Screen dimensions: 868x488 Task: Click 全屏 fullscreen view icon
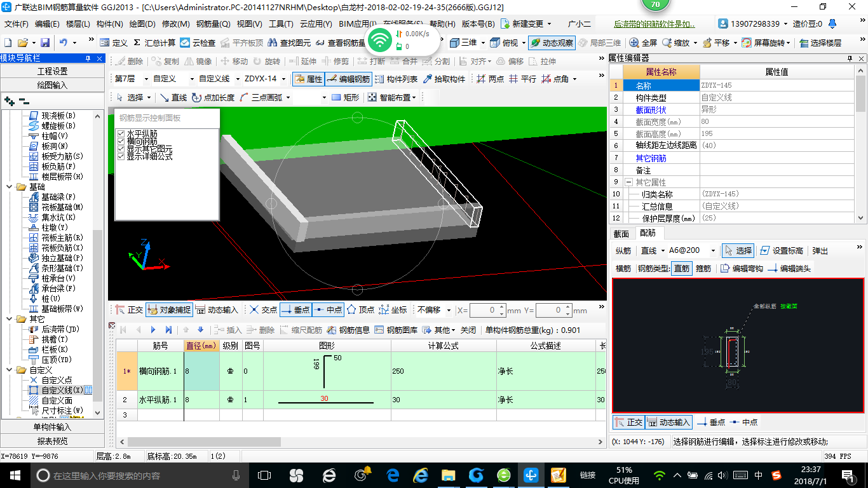point(634,43)
